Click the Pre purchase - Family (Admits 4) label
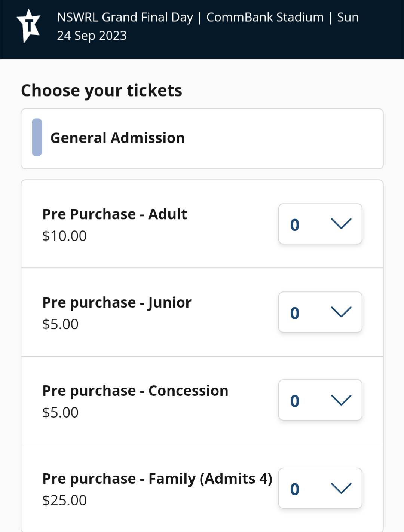This screenshot has height=532, width=404. (x=157, y=479)
